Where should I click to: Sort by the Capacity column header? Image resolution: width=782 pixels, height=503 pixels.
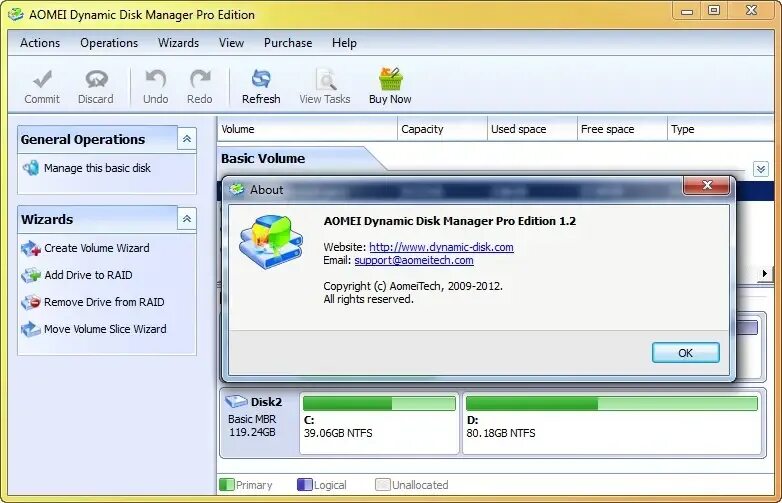pyautogui.click(x=442, y=129)
